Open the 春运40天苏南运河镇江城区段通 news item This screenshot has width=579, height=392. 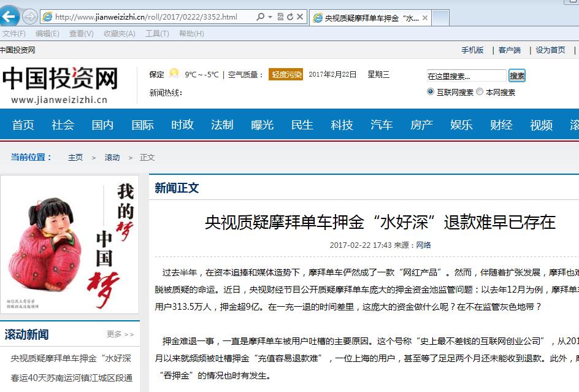pyautogui.click(x=72, y=378)
